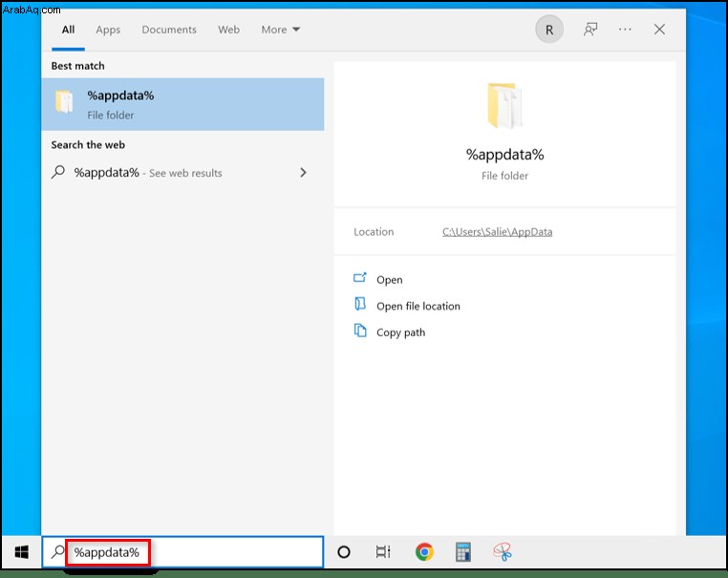Click the Cortana circle icon on taskbar
This screenshot has height=578, width=728.
tap(344, 552)
